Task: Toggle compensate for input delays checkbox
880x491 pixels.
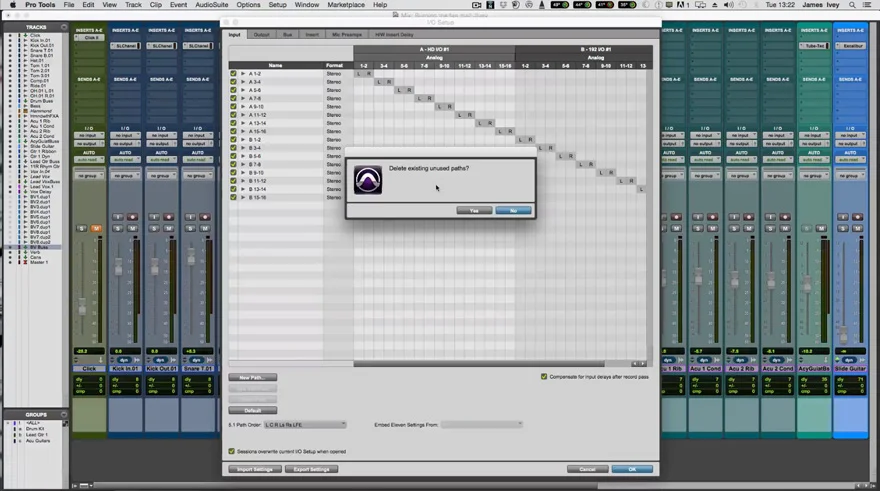Action: tap(544, 377)
